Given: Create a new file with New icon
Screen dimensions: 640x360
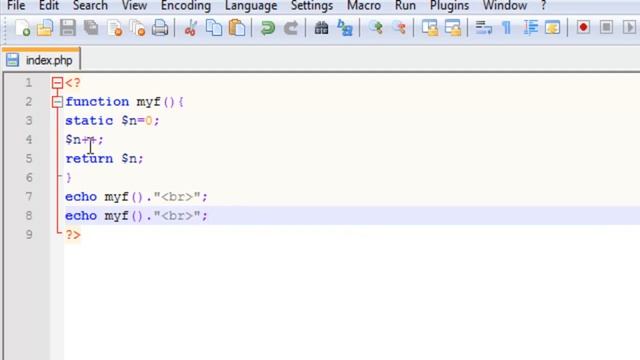Looking at the screenshot, I should coord(22,28).
